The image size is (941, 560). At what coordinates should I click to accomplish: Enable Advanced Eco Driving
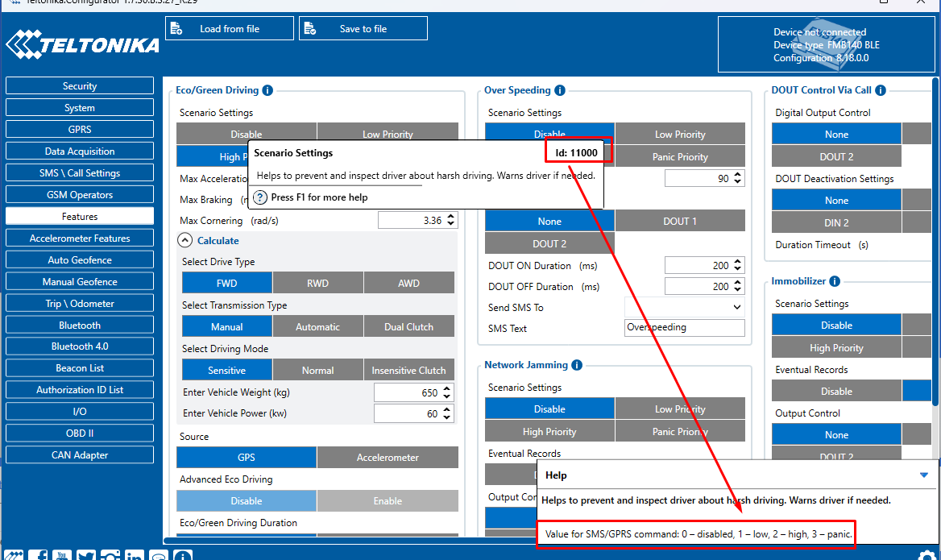coord(388,500)
